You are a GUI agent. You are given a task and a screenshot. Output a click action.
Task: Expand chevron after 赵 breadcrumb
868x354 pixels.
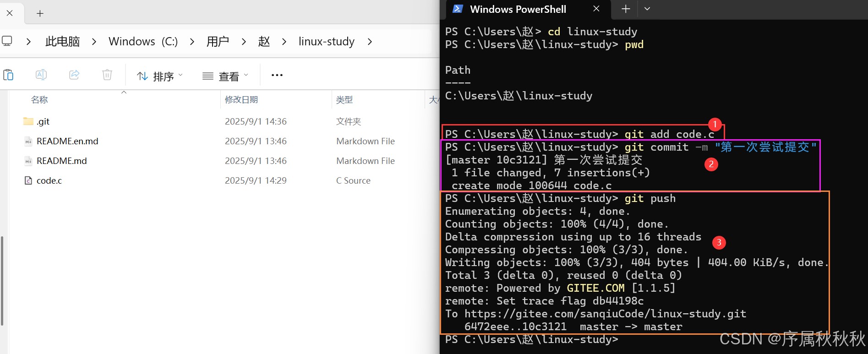click(x=284, y=42)
